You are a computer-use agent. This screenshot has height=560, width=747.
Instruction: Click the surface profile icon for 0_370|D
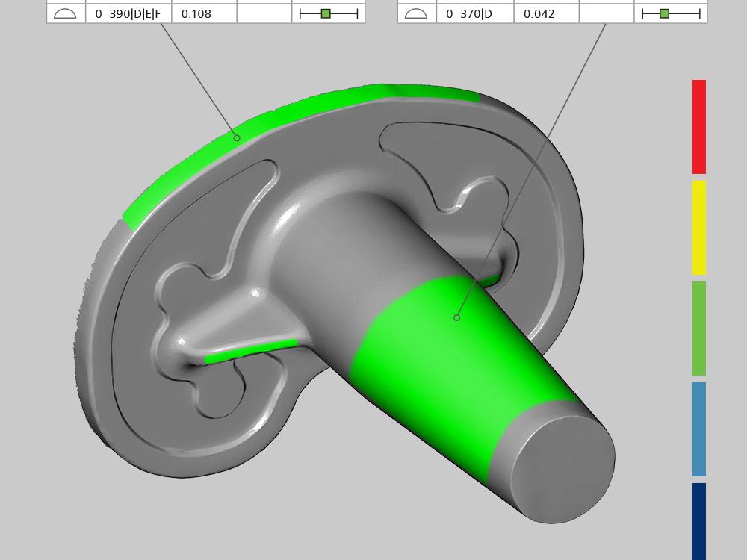[416, 13]
